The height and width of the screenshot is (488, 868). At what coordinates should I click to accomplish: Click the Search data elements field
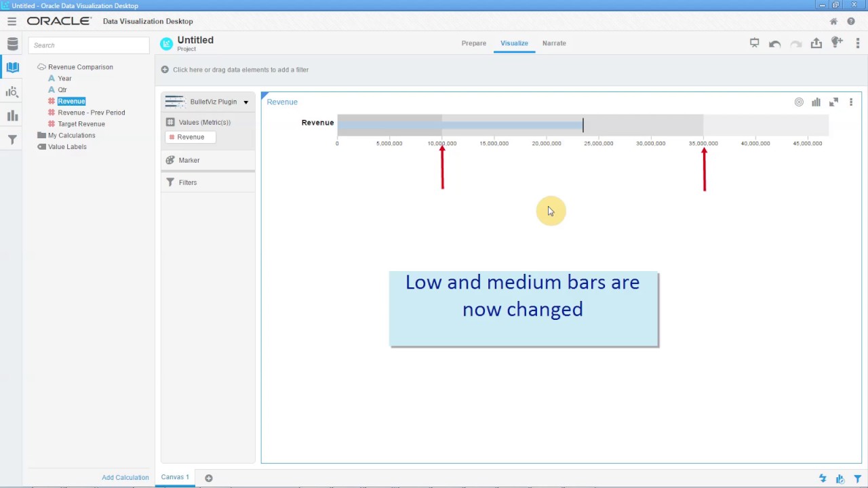pos(89,45)
